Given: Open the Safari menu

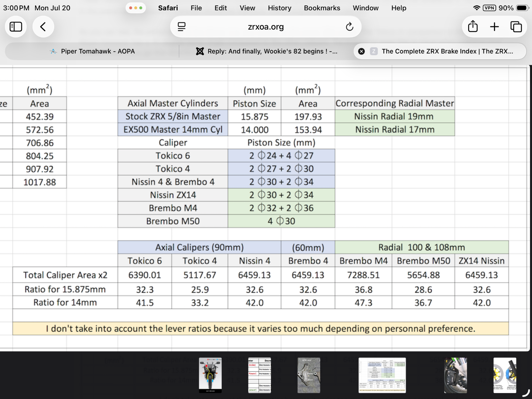Looking at the screenshot, I should coord(168,8).
